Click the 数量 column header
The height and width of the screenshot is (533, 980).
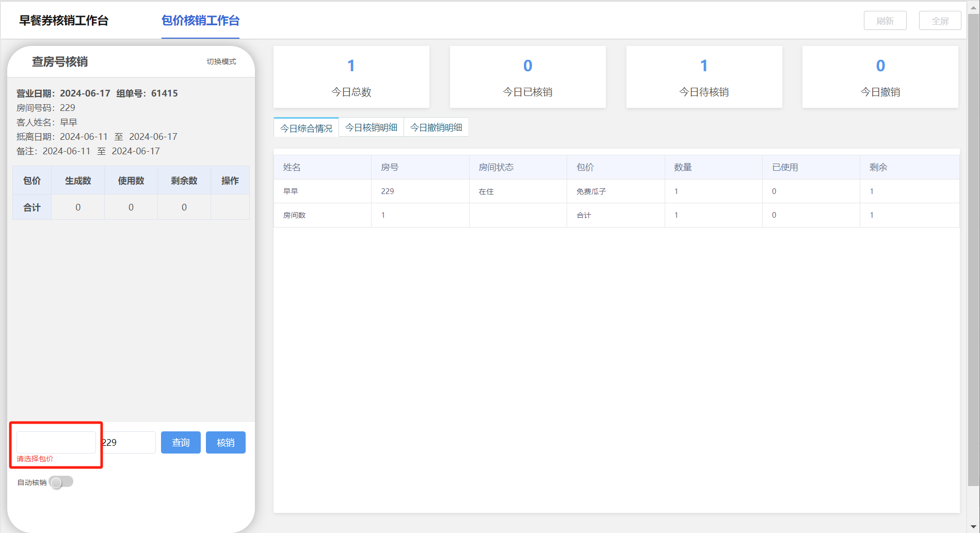pos(714,167)
